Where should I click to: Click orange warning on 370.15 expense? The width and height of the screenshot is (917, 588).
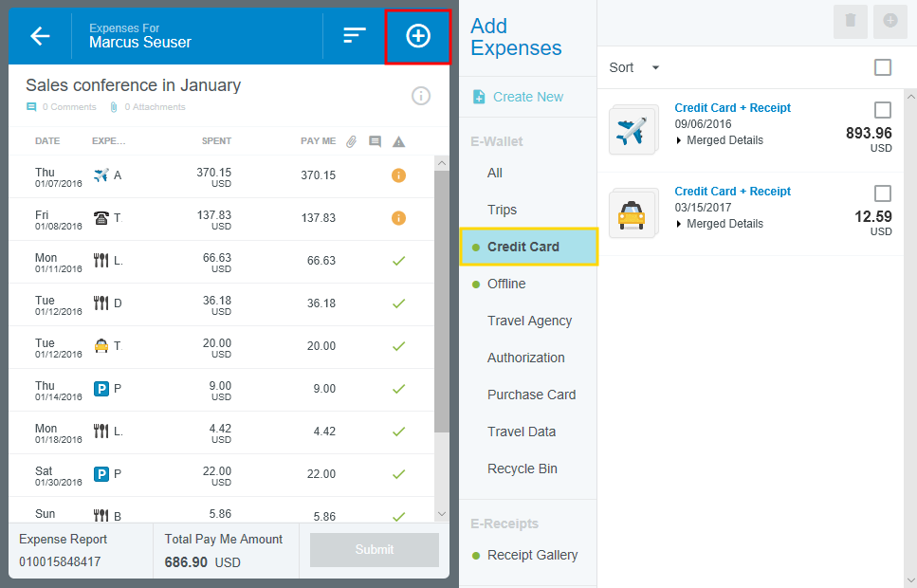click(x=398, y=175)
